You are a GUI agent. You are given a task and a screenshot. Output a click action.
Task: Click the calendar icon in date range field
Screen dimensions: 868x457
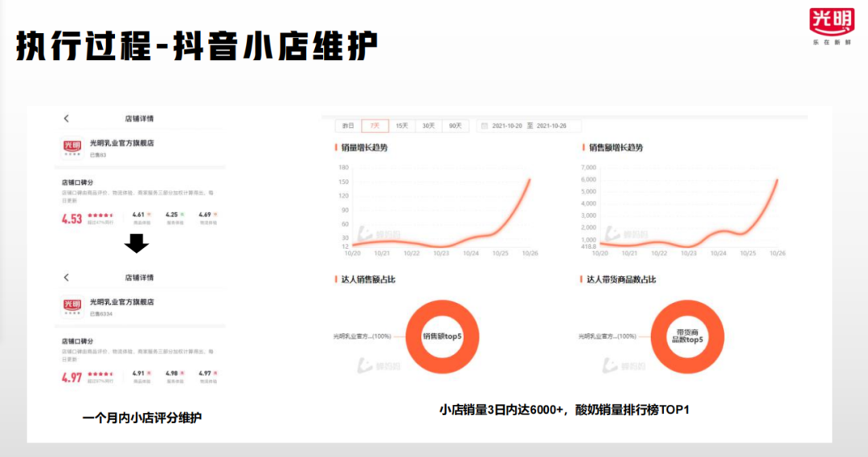tap(485, 126)
